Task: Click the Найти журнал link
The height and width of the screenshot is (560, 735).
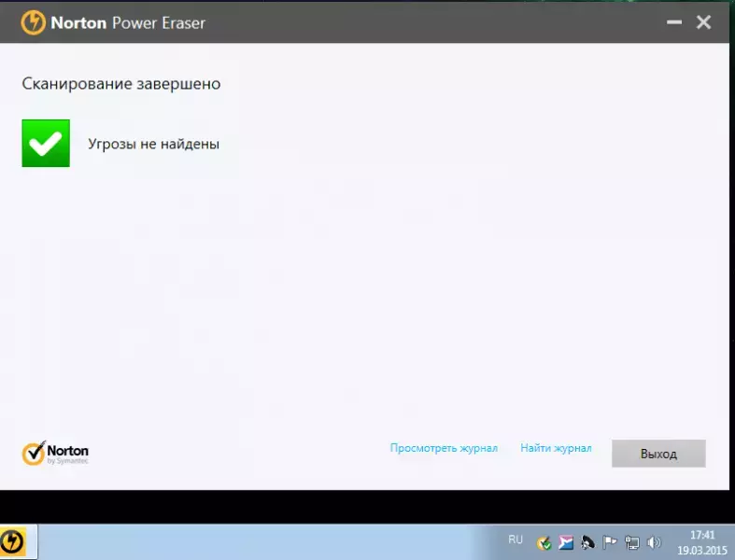Action: pos(556,449)
